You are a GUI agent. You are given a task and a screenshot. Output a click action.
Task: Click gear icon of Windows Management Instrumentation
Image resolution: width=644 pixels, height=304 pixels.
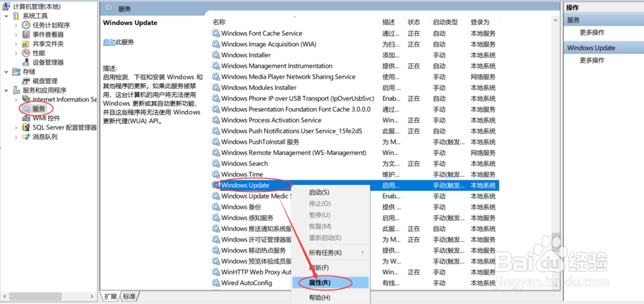216,66
